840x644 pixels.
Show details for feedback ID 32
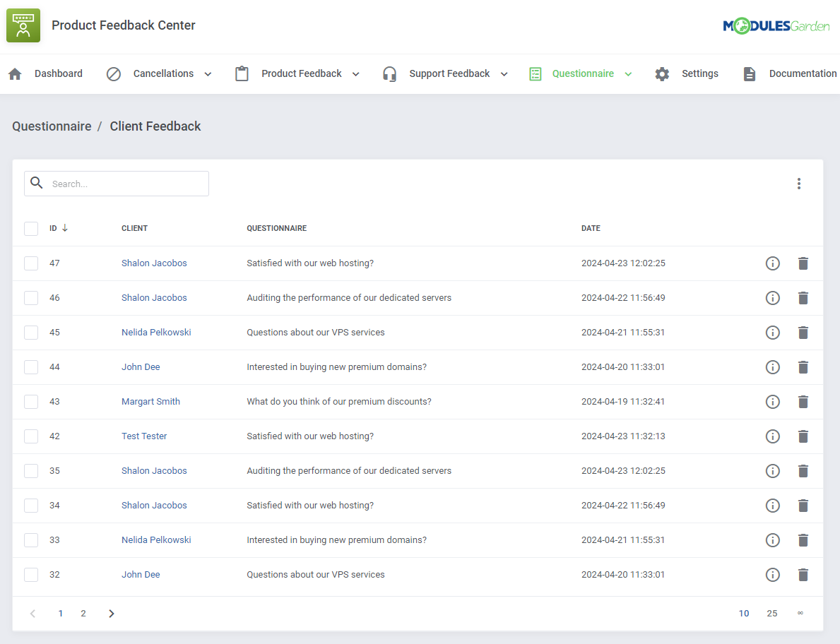click(772, 575)
